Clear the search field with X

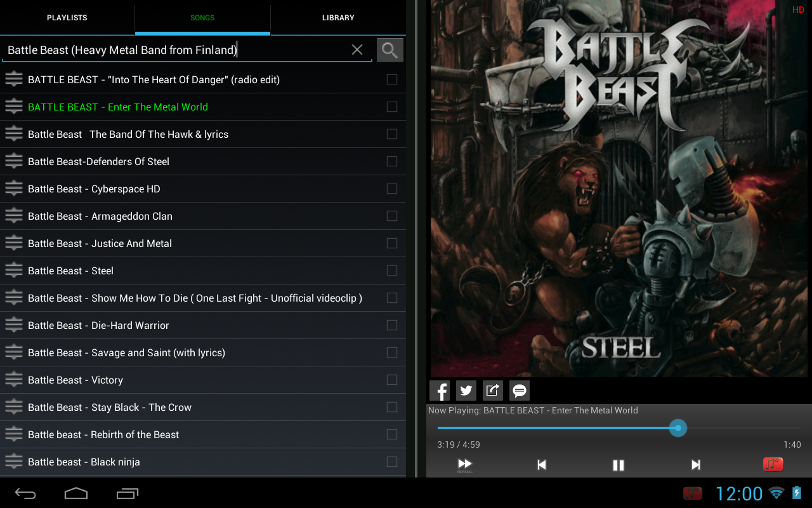357,50
